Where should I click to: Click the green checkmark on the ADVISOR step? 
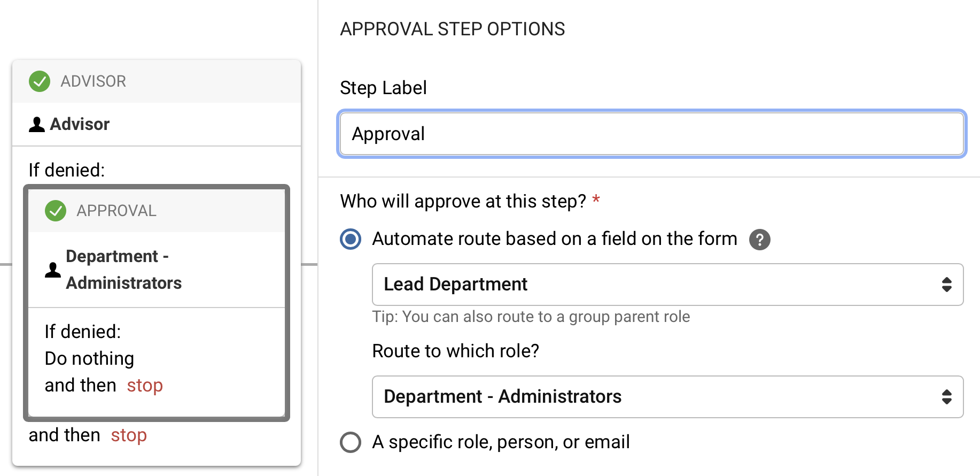point(39,81)
